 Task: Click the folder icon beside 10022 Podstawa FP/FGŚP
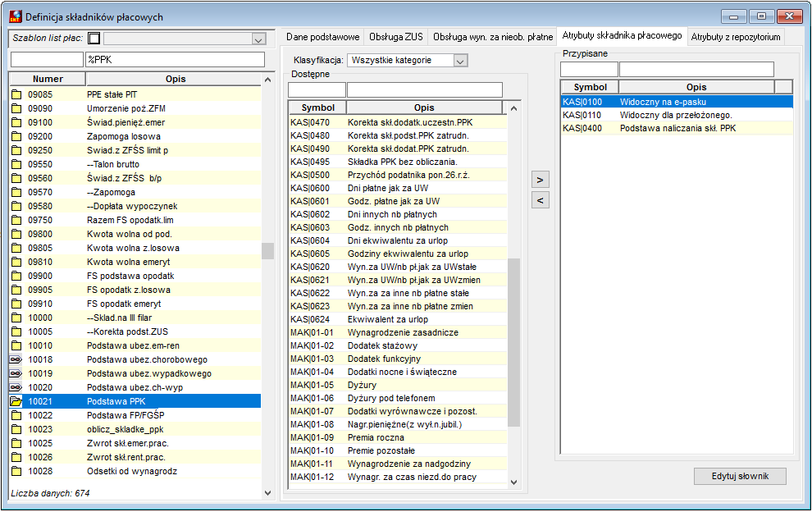coord(16,416)
